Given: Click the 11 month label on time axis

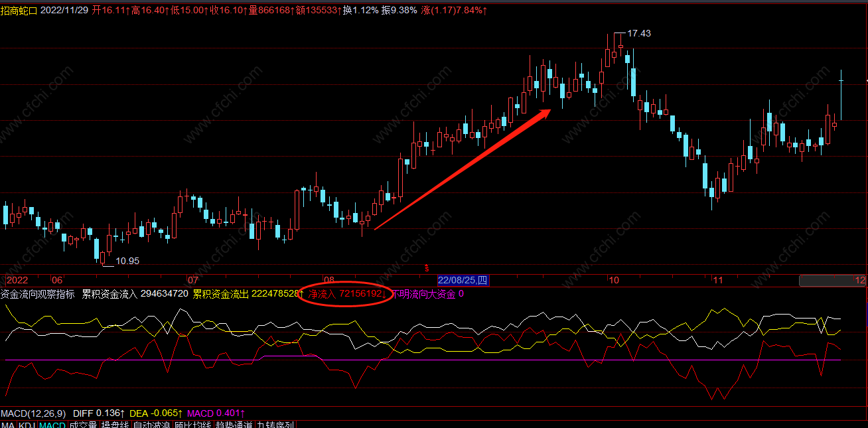Looking at the screenshot, I should point(719,281).
